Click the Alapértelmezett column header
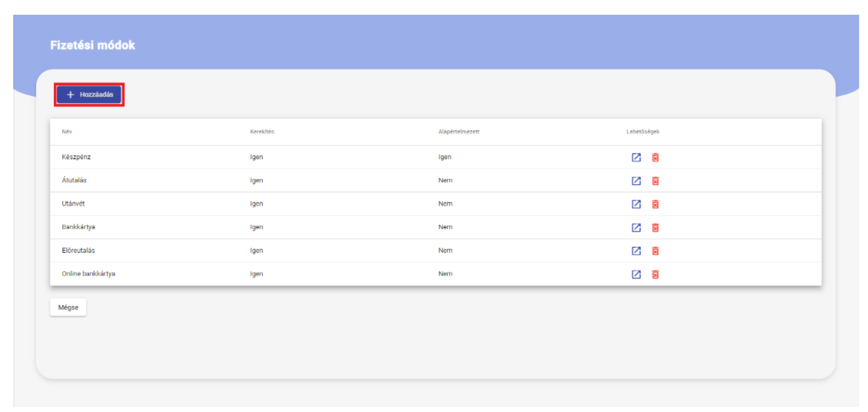Screen dimensions: 868x412 (x=459, y=132)
